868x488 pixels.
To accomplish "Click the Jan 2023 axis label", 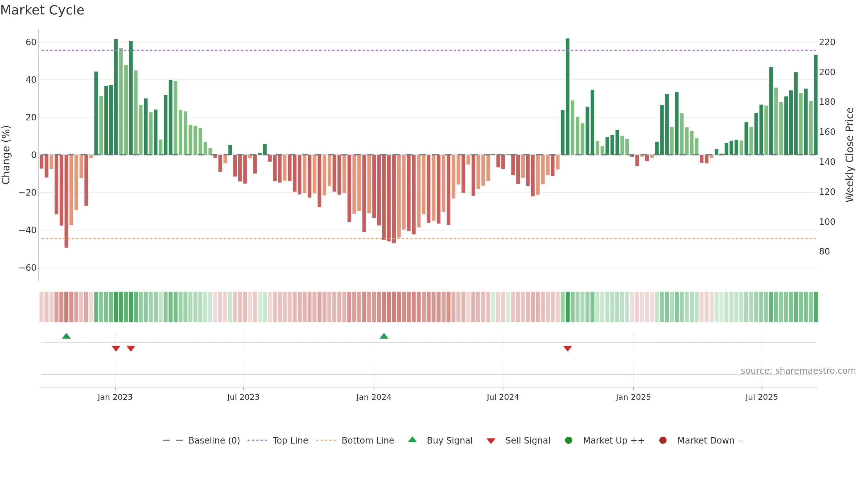I will 115,397.
